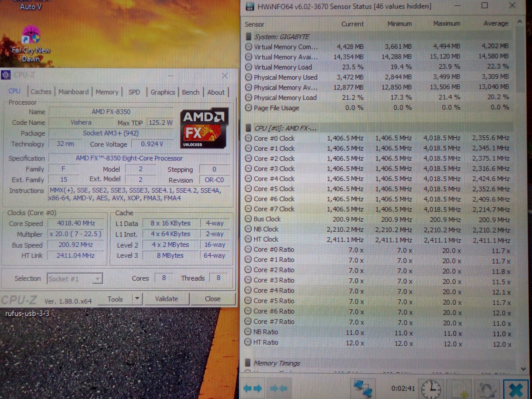Click the System: GIGABYTE section chip icon

(x=249, y=37)
